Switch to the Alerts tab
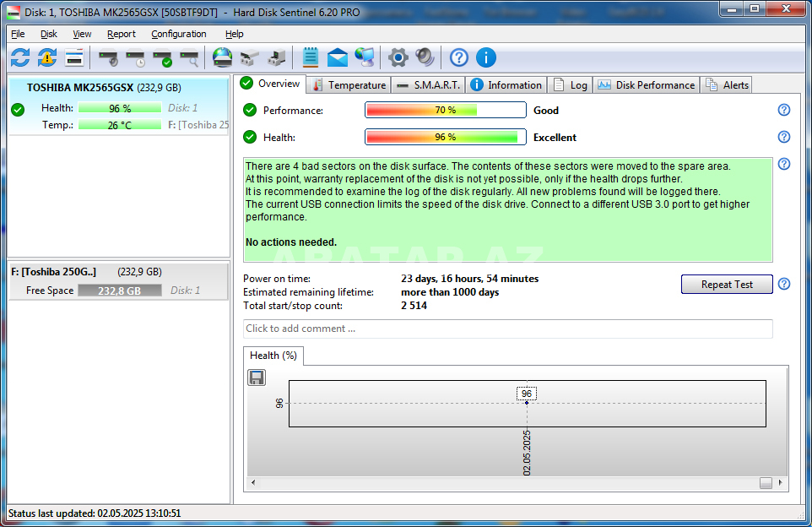This screenshot has width=812, height=527. tap(727, 85)
